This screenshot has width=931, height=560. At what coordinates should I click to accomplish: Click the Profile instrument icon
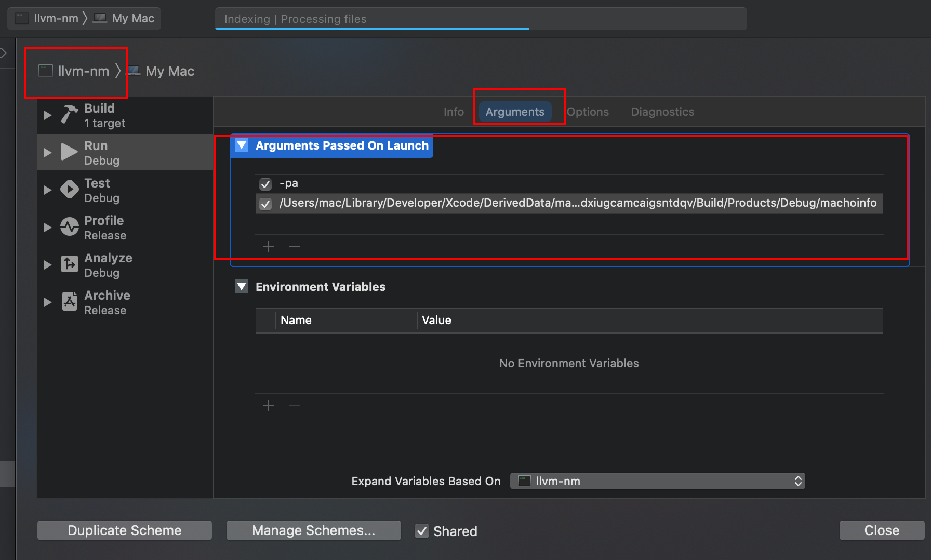pos(69,227)
